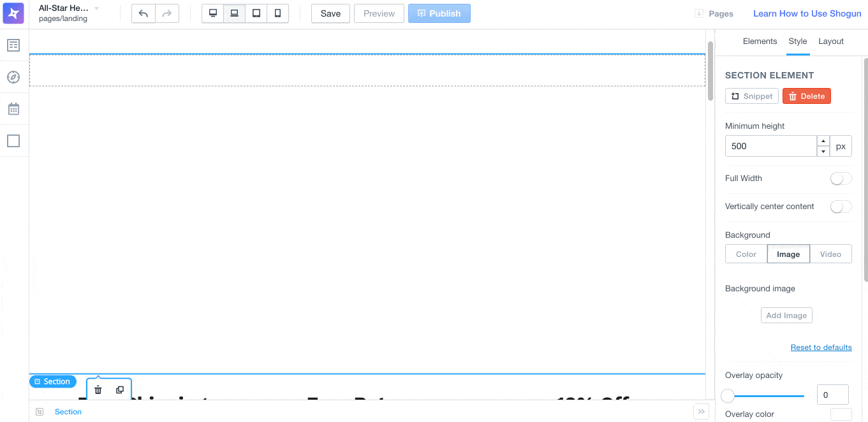
Task: Select Color background option
Action: pyautogui.click(x=746, y=254)
